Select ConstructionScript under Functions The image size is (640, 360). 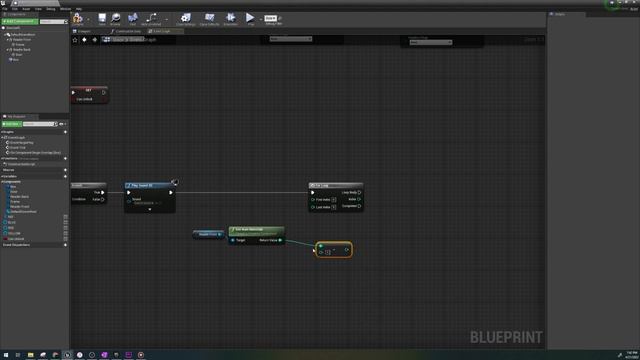[20, 164]
